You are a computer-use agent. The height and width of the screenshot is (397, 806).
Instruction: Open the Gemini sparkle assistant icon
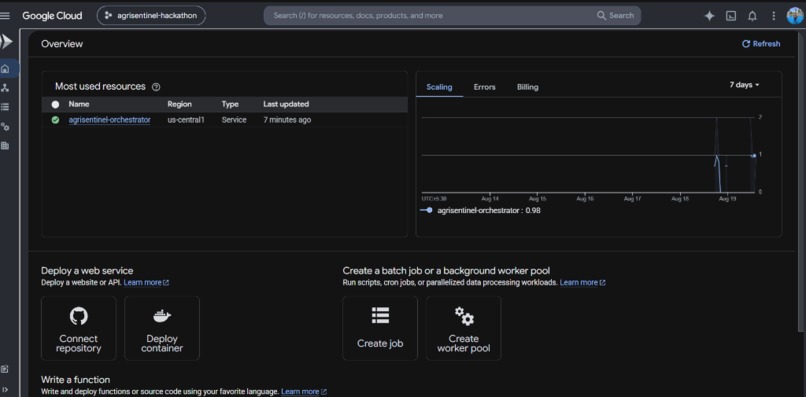point(709,16)
